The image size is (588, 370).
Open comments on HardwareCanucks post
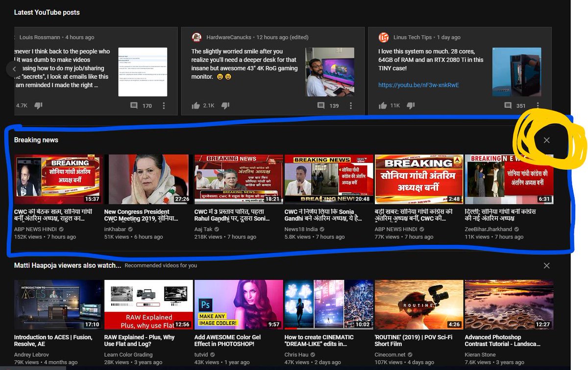(321, 106)
